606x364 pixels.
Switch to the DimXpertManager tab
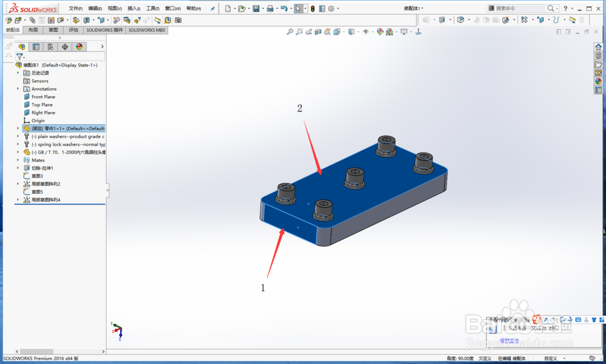(65, 47)
